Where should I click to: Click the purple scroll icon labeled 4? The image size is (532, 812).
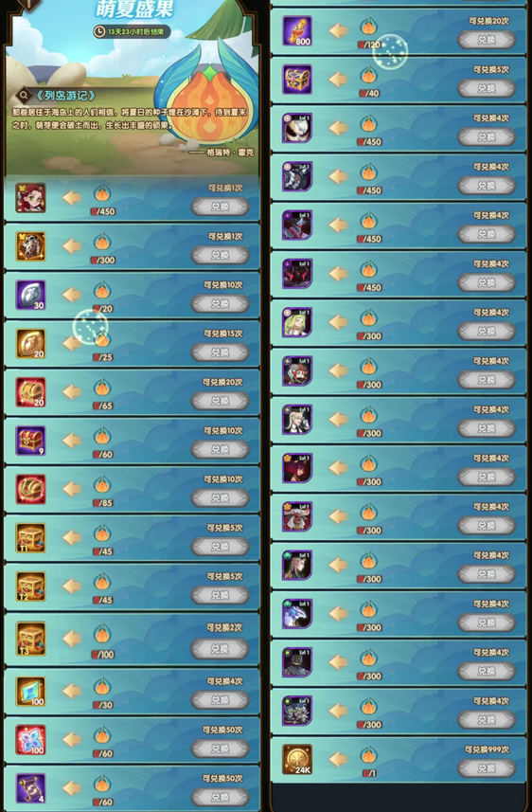coord(30,788)
